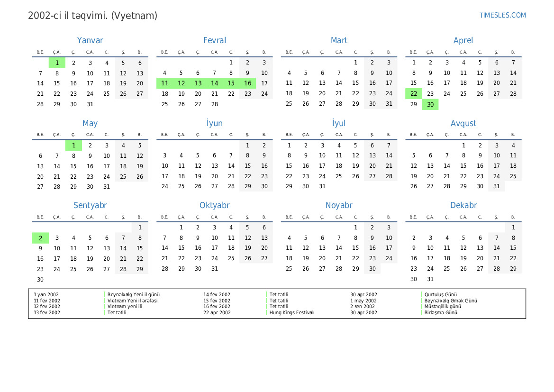Viewport: 554px width, 392px height.
Task: Select the İyun month heading
Action: click(x=215, y=123)
